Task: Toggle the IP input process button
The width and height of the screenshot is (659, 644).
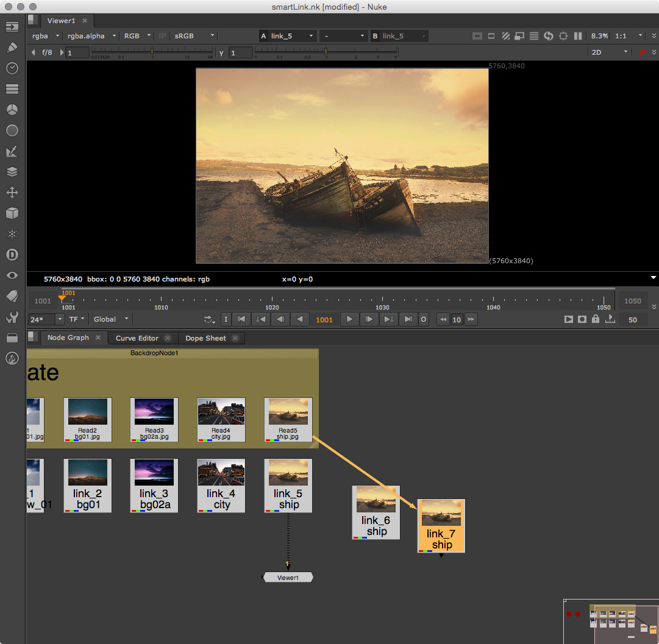Action: [162, 36]
